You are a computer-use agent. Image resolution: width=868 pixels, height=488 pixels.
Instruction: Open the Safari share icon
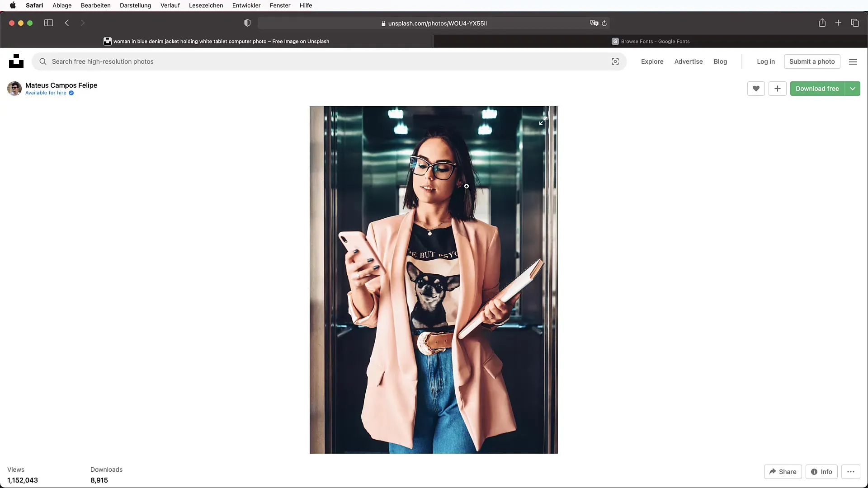(x=822, y=23)
